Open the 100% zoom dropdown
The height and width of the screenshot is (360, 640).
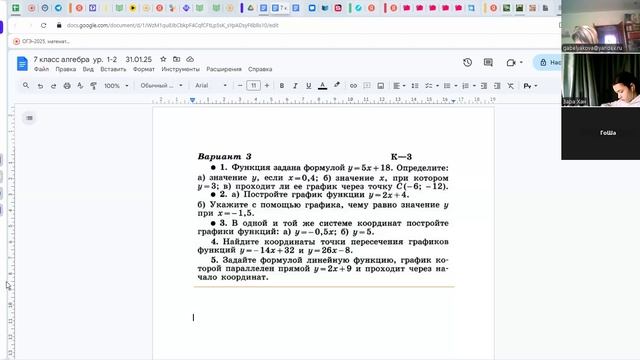pyautogui.click(x=116, y=86)
